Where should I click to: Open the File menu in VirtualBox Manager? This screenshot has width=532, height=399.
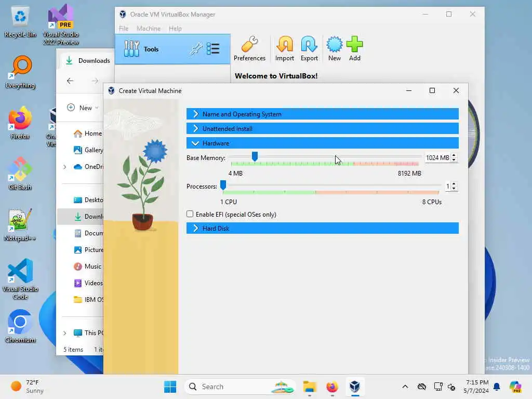tap(124, 29)
